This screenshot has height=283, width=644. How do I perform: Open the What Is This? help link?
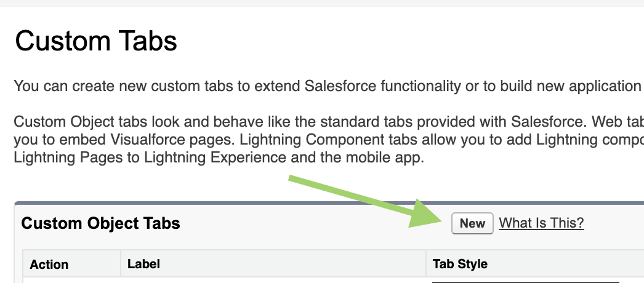pyautogui.click(x=541, y=223)
